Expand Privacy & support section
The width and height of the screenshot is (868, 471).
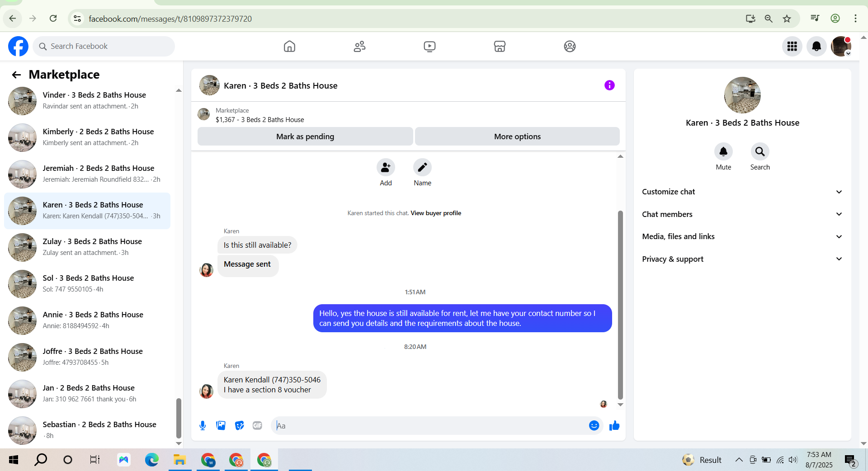[x=742, y=259]
